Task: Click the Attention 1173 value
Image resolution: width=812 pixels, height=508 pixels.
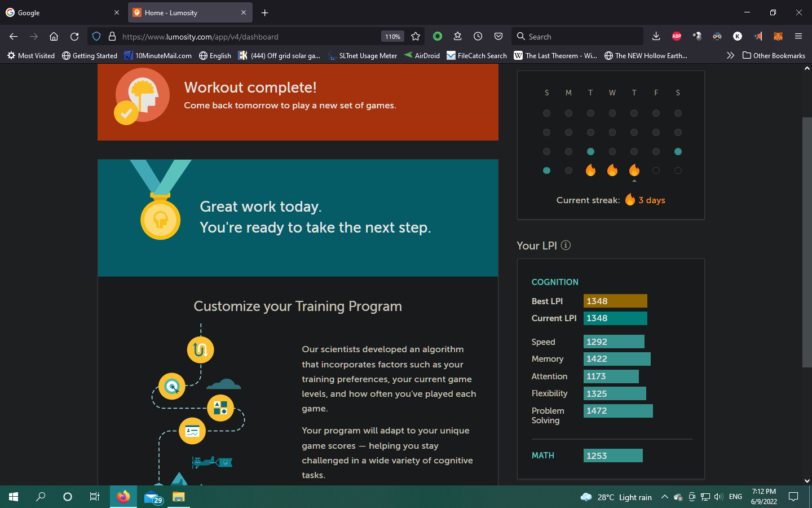Action: [x=596, y=376]
